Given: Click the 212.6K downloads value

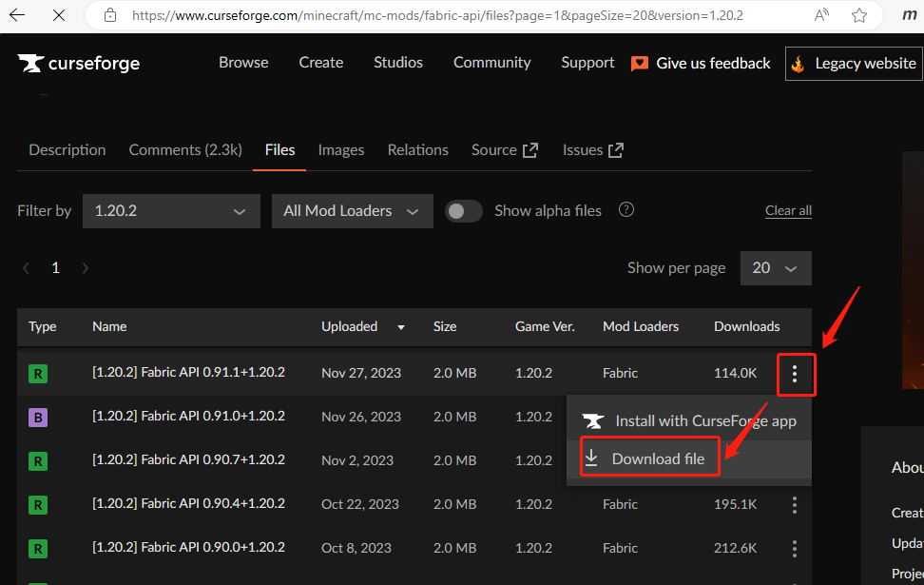Looking at the screenshot, I should [x=736, y=549].
